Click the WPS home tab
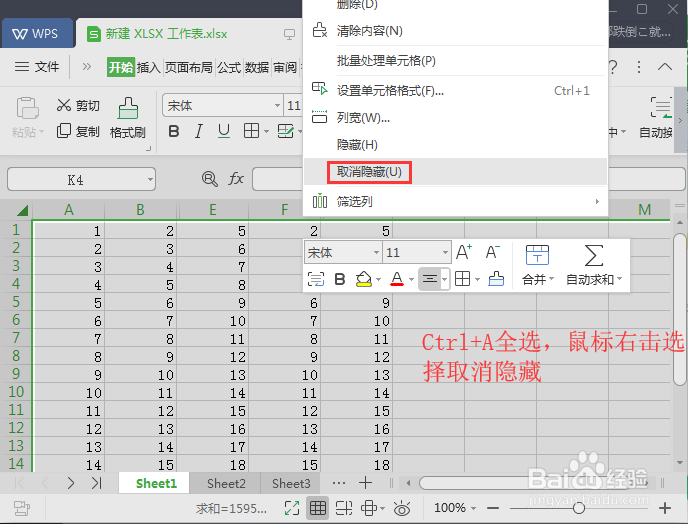 tap(37, 33)
